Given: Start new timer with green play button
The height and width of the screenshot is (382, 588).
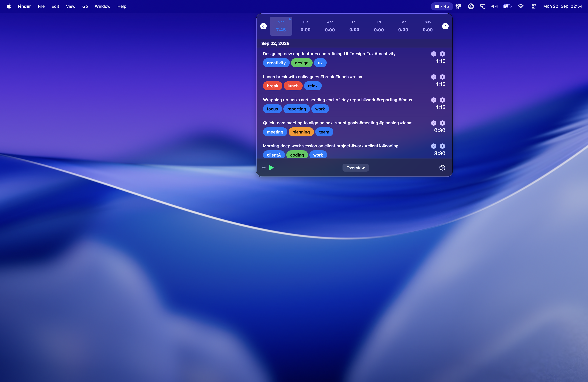Looking at the screenshot, I should click(271, 168).
